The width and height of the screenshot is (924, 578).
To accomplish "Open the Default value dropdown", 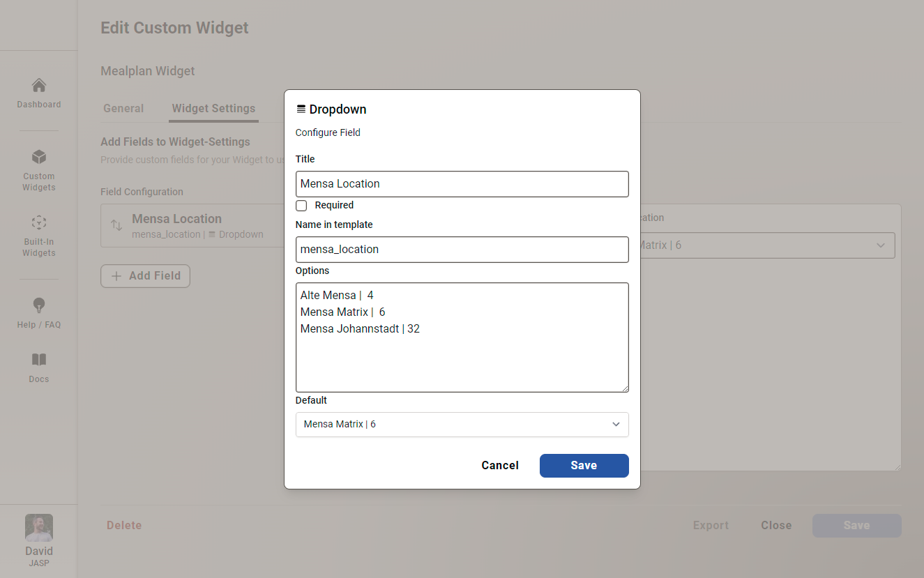I will tap(462, 425).
